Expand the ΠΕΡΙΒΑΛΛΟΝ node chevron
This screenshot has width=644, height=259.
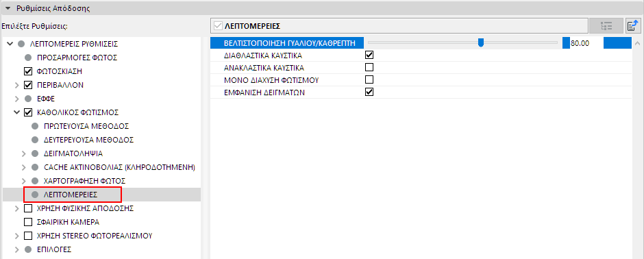point(17,86)
